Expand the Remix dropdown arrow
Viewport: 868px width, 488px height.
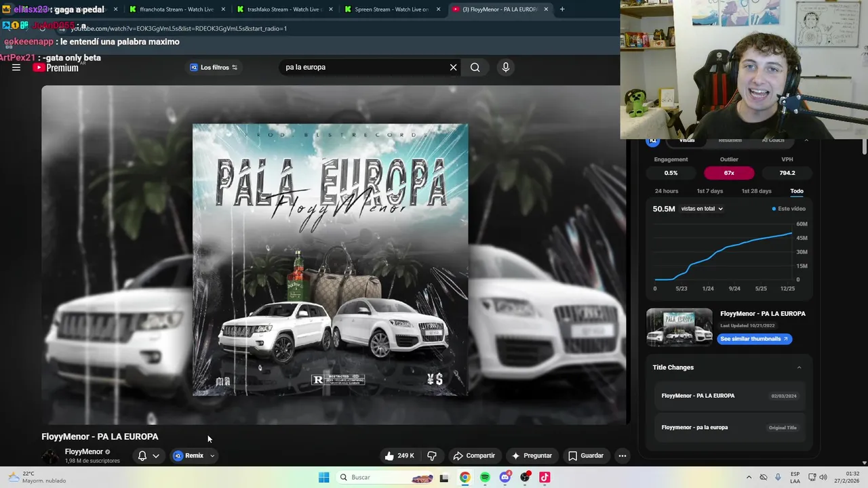tap(212, 455)
